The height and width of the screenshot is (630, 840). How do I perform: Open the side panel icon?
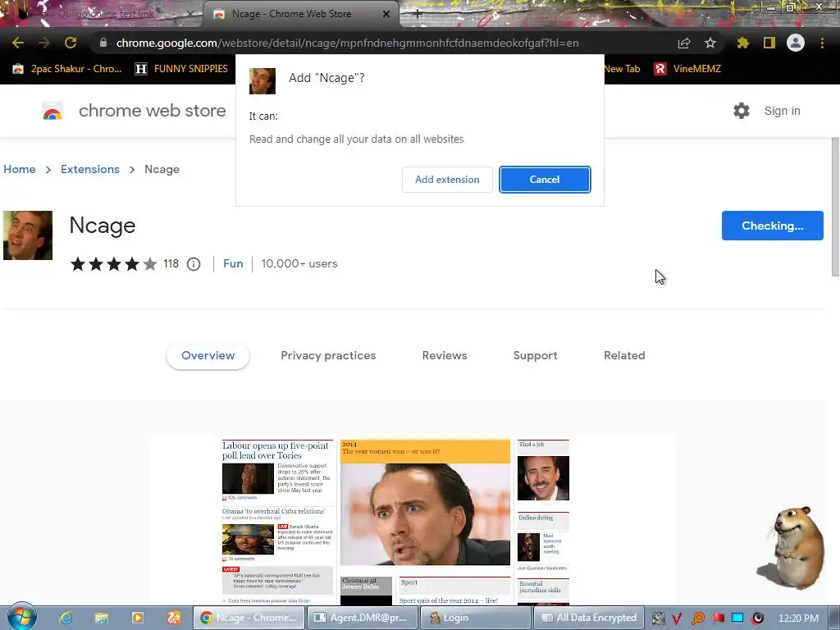coord(769,43)
